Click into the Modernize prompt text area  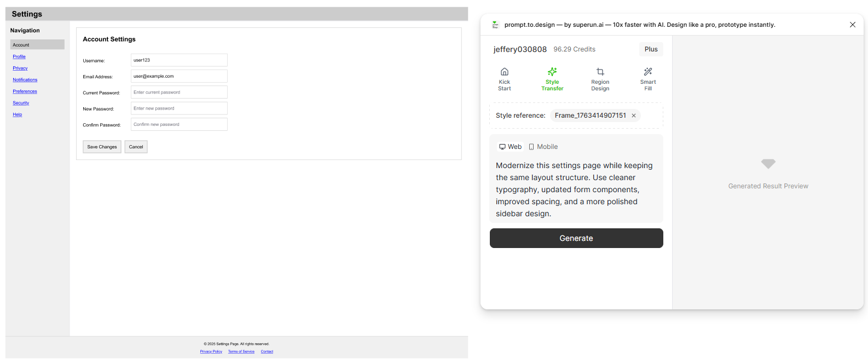576,189
